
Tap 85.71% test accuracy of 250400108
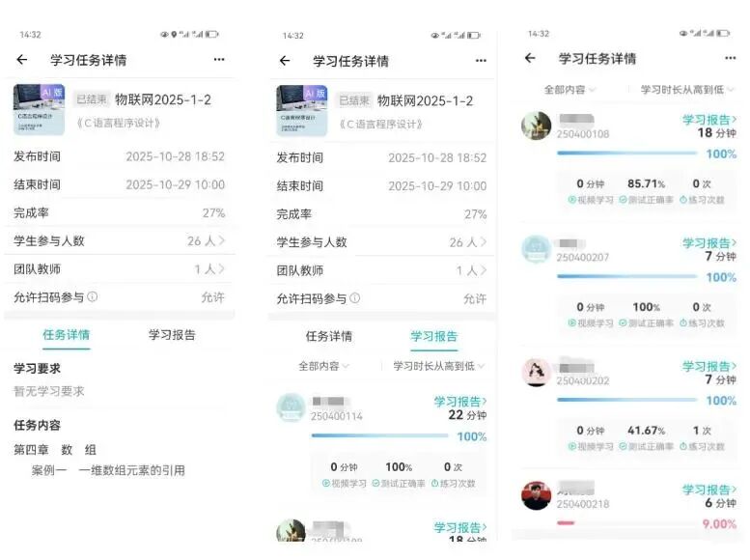point(646,183)
